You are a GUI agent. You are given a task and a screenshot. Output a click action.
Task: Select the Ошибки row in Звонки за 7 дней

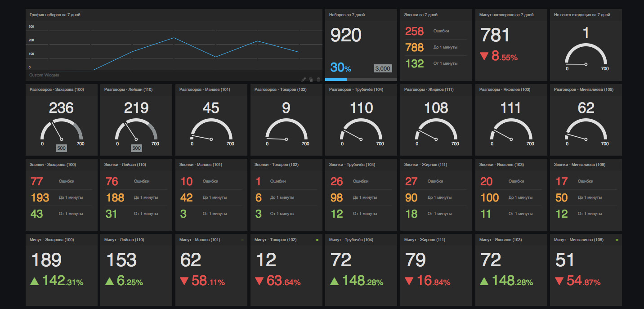coord(435,31)
